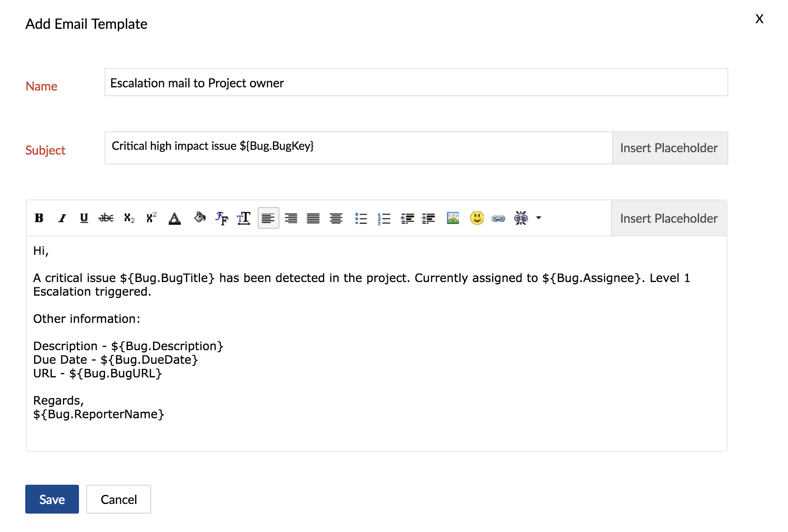Screen dimensions: 788x532
Task: Apply superscript formatting
Action: click(152, 218)
